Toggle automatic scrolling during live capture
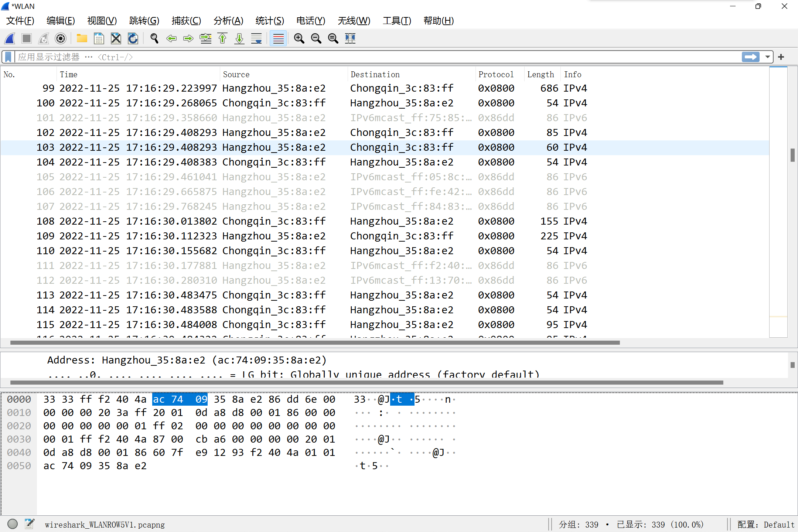Viewport: 798px width, 532px height. [256, 38]
